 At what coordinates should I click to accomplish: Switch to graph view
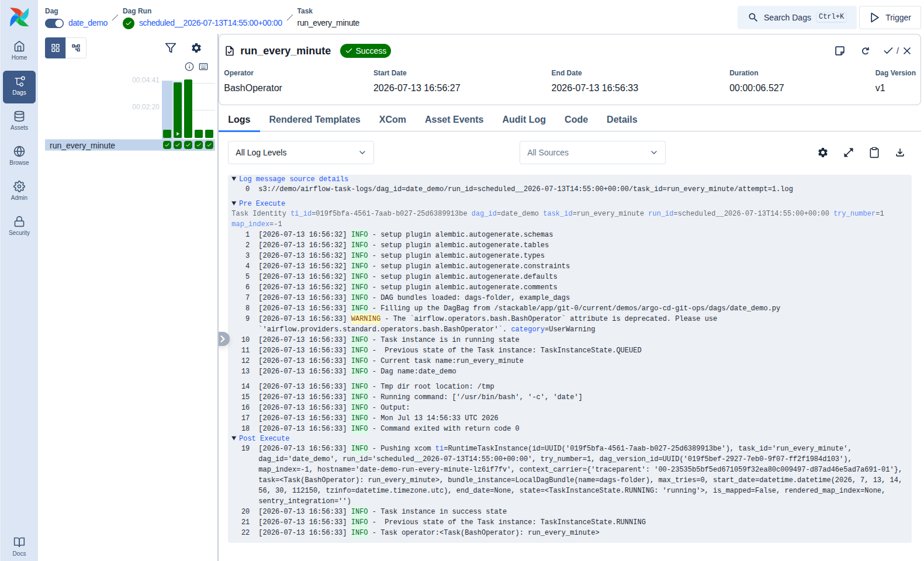point(76,48)
